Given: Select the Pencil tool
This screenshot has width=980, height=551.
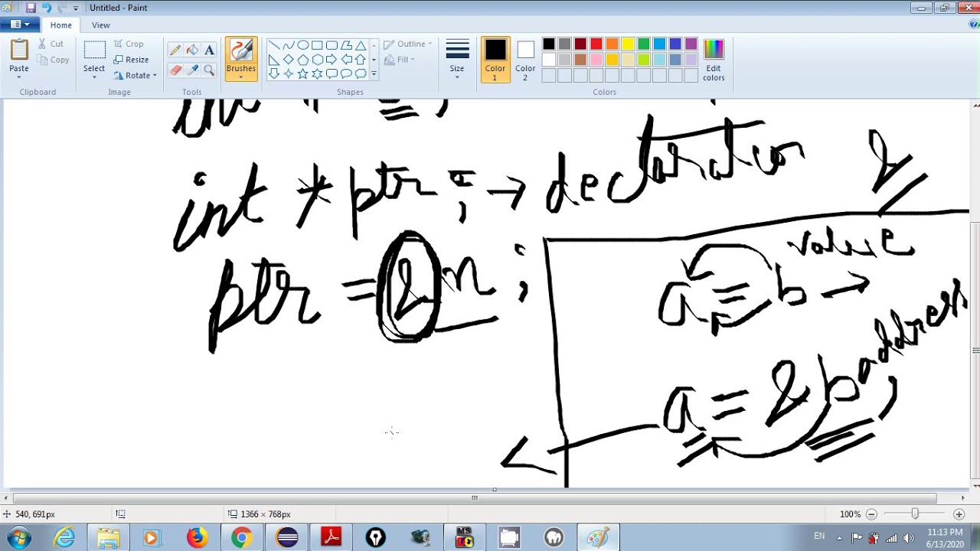Looking at the screenshot, I should coord(175,51).
